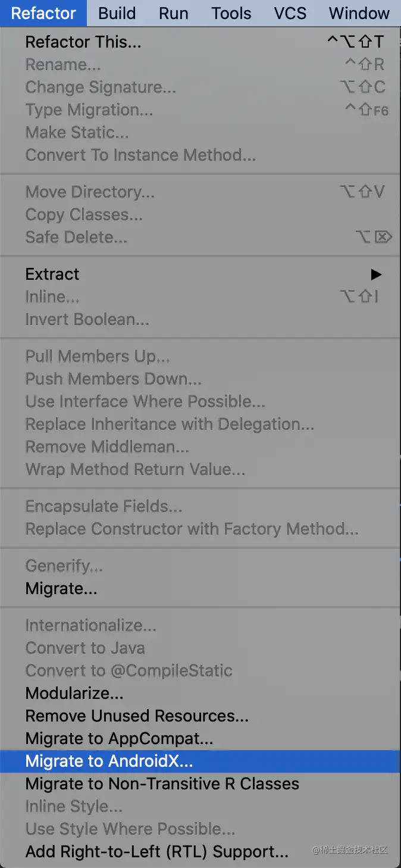Image resolution: width=401 pixels, height=868 pixels.
Task: Expand the Extract submenu arrow
Action: 375,274
